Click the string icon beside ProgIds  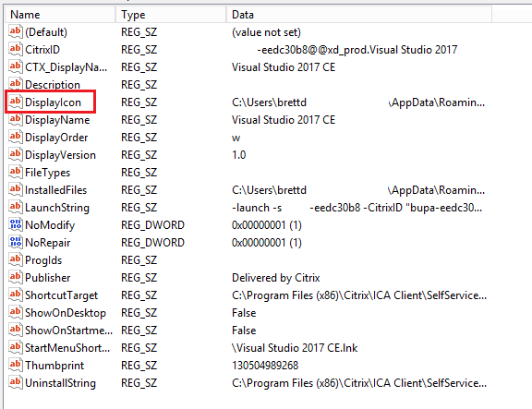click(x=16, y=260)
